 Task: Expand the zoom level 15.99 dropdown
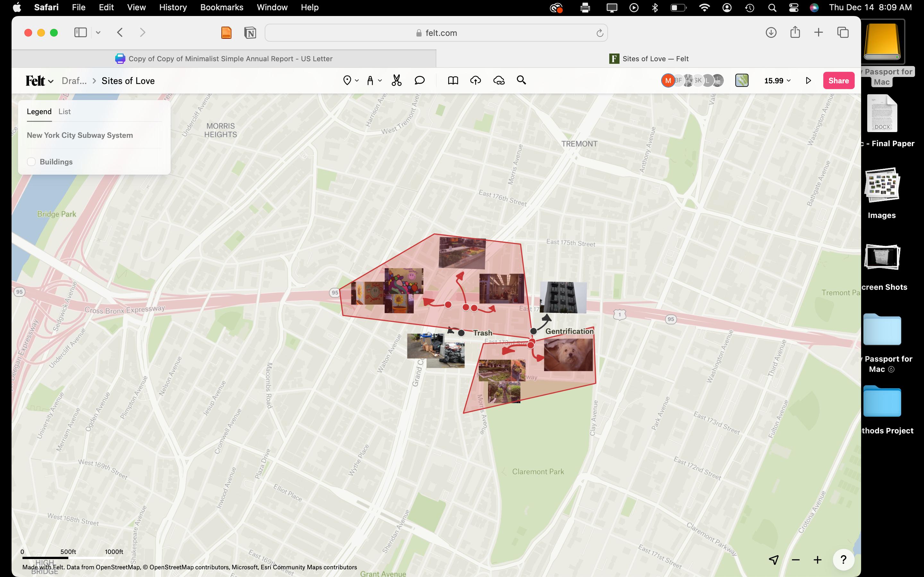coord(777,80)
